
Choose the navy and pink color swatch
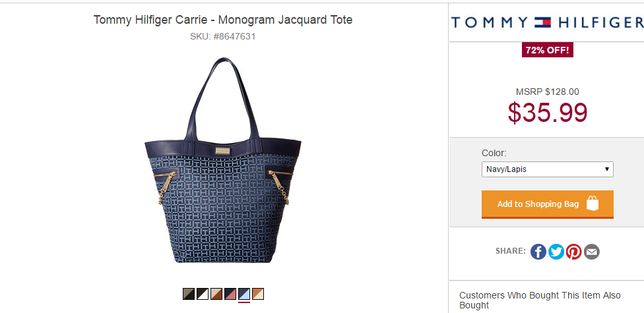pos(230,294)
